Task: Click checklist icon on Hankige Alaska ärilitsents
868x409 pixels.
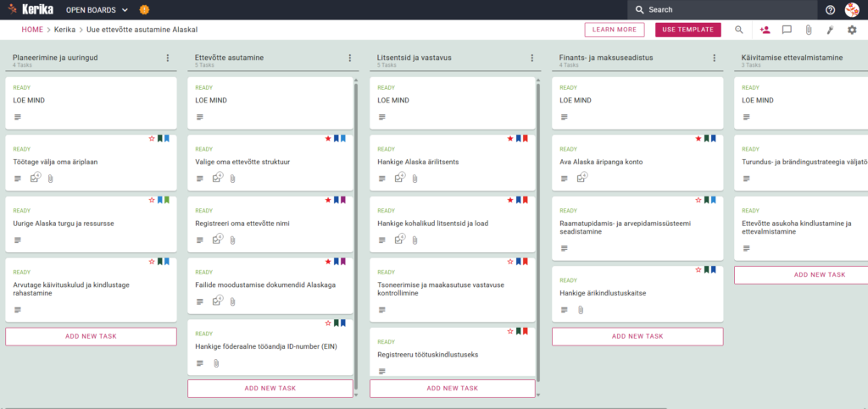Action: click(x=400, y=178)
